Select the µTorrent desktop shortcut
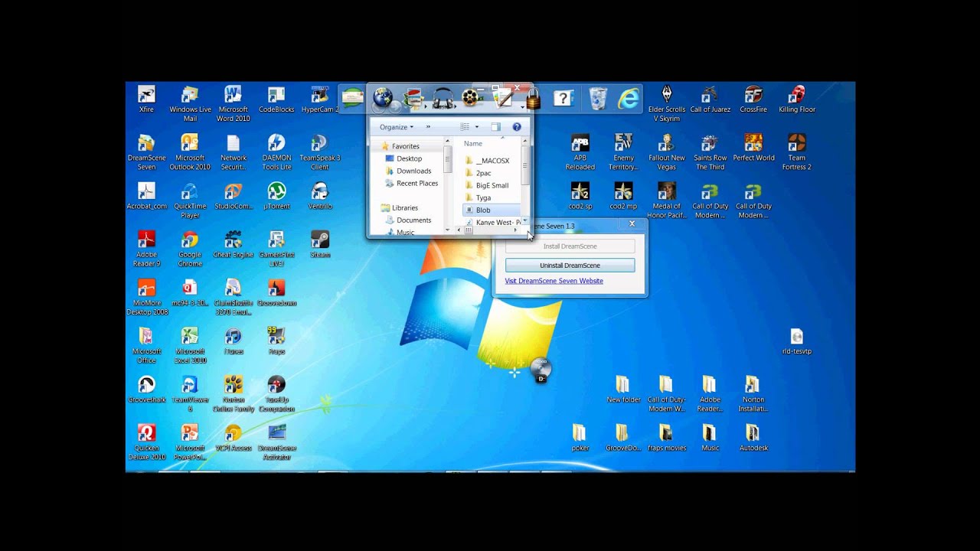The height and width of the screenshot is (551, 980). pos(276,196)
